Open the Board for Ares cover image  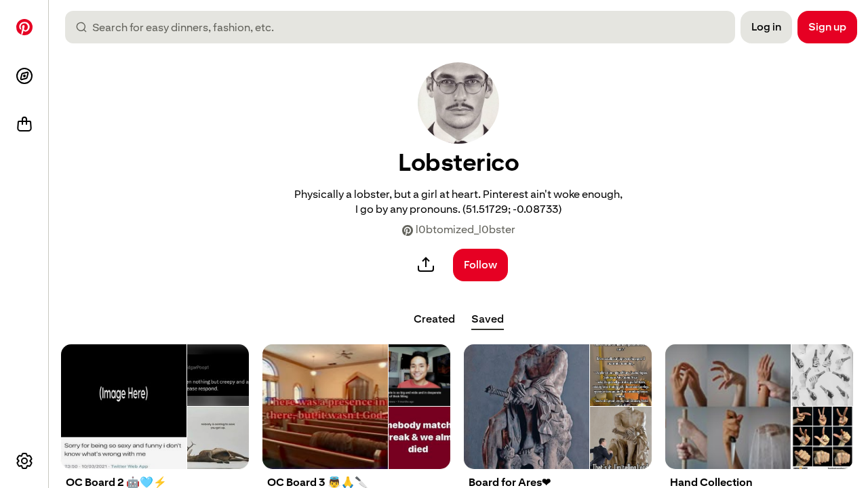(x=557, y=407)
